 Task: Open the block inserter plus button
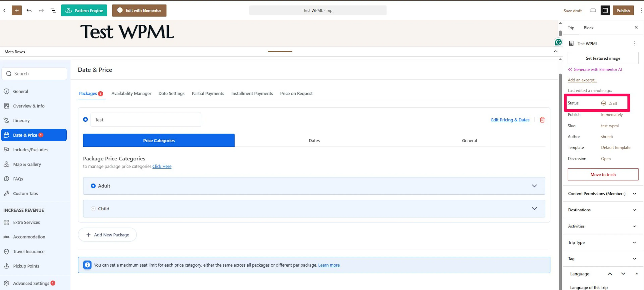pos(17,11)
